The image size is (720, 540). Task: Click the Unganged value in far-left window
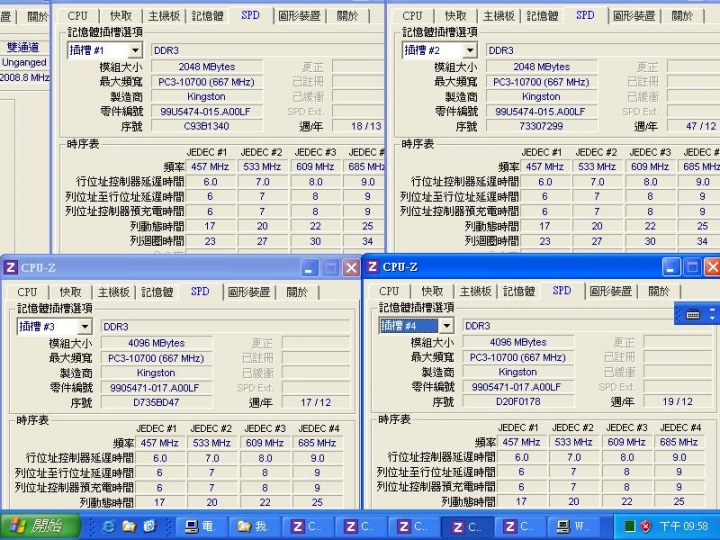pos(24,62)
